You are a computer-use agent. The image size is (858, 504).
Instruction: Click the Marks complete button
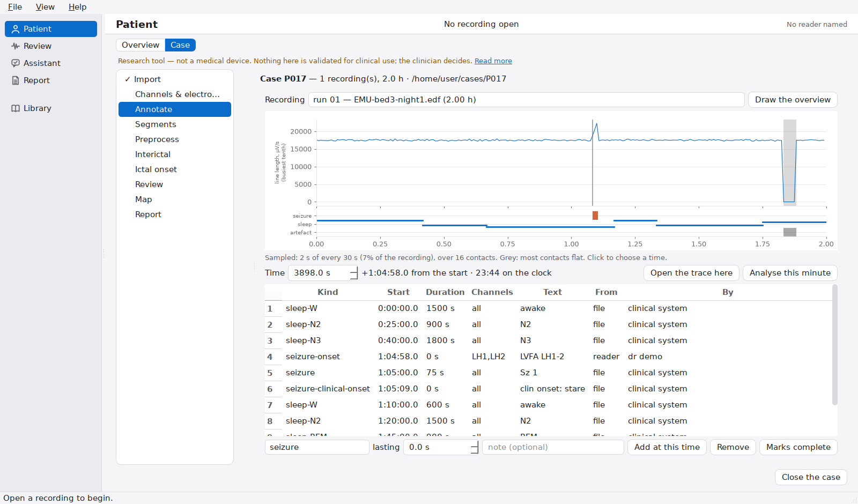pos(798,447)
